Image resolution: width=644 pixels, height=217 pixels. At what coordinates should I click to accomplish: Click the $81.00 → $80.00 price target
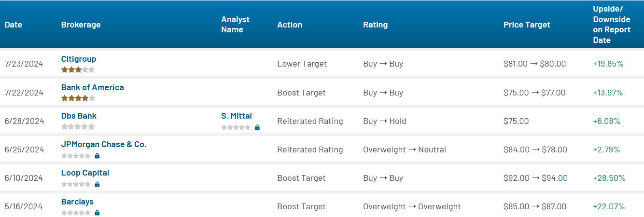[x=534, y=64]
